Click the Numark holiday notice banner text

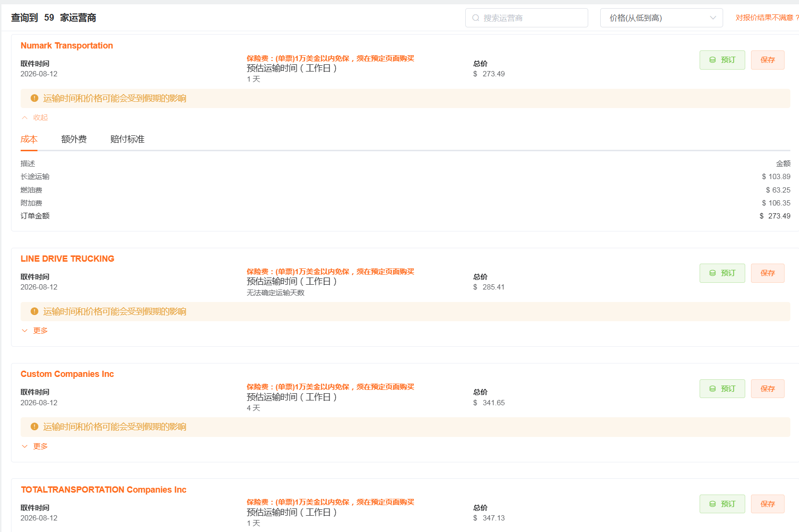pos(115,98)
